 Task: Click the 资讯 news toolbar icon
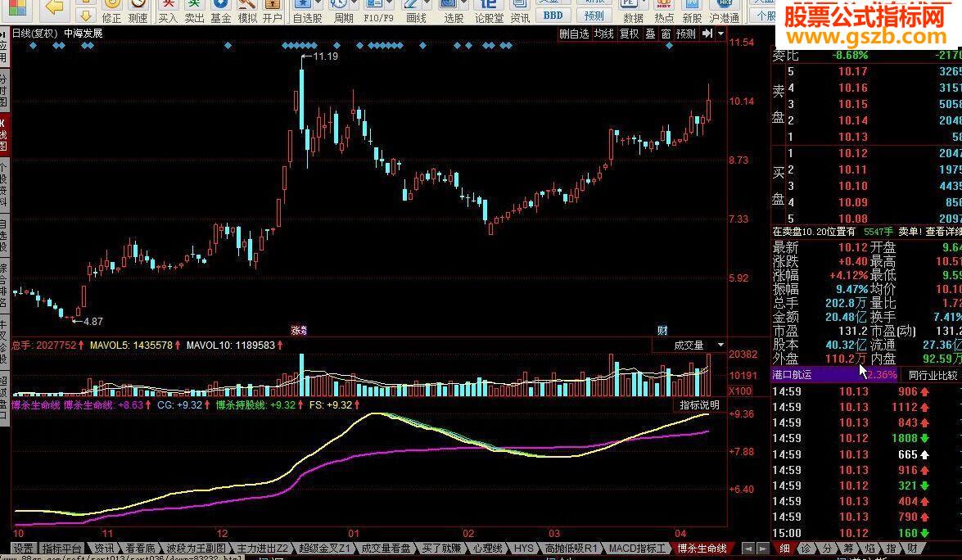(x=520, y=11)
